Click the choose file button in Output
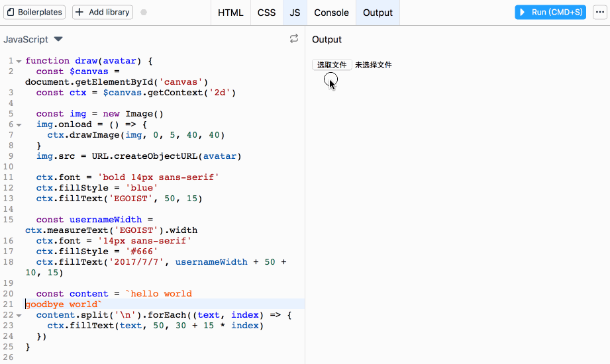 pyautogui.click(x=332, y=65)
